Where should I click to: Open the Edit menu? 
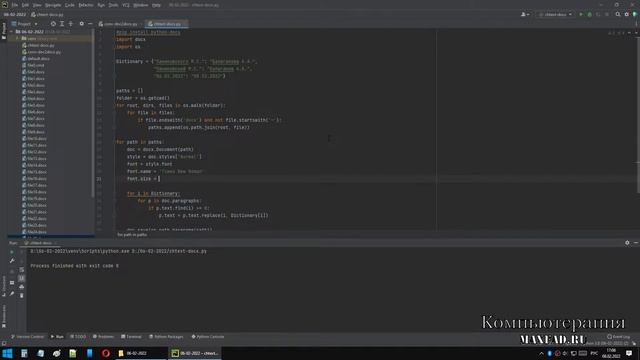coord(25,5)
